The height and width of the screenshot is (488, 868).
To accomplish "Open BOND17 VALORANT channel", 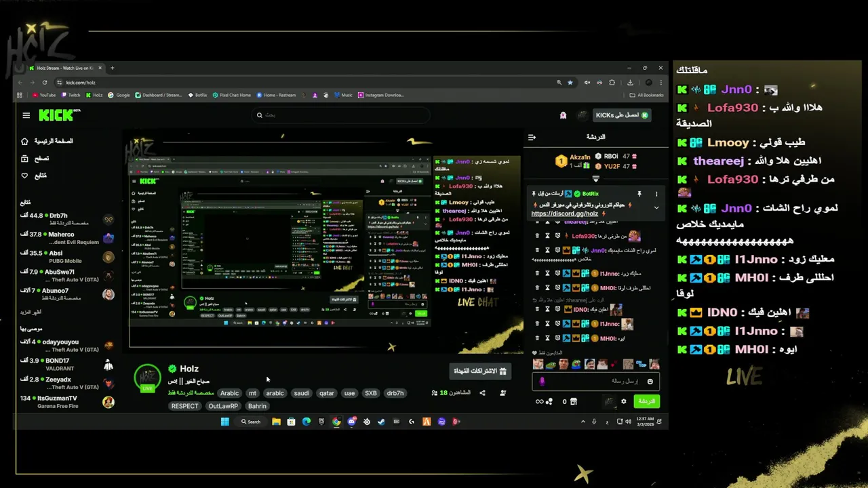I will pos(67,365).
